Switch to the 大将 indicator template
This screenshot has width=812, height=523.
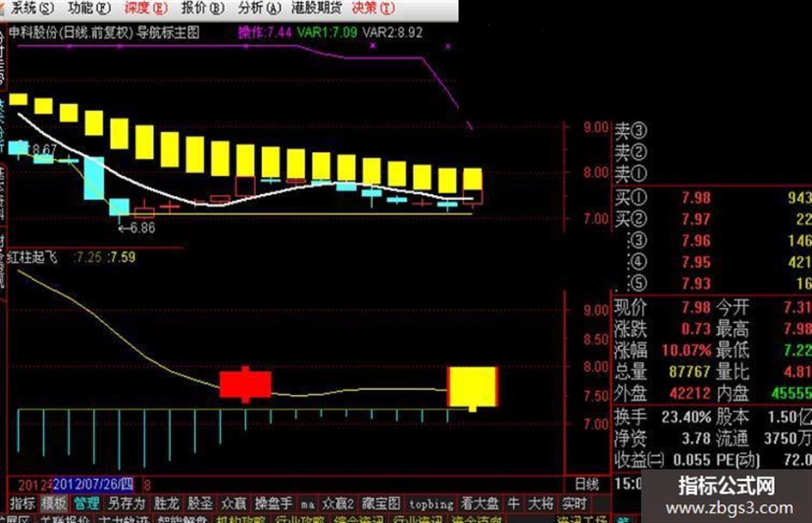[541, 503]
